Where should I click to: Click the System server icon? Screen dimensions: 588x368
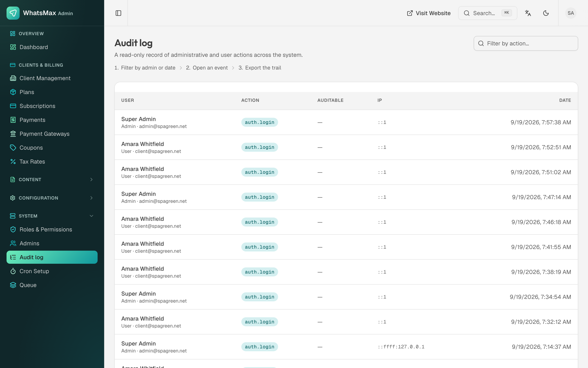(13, 216)
